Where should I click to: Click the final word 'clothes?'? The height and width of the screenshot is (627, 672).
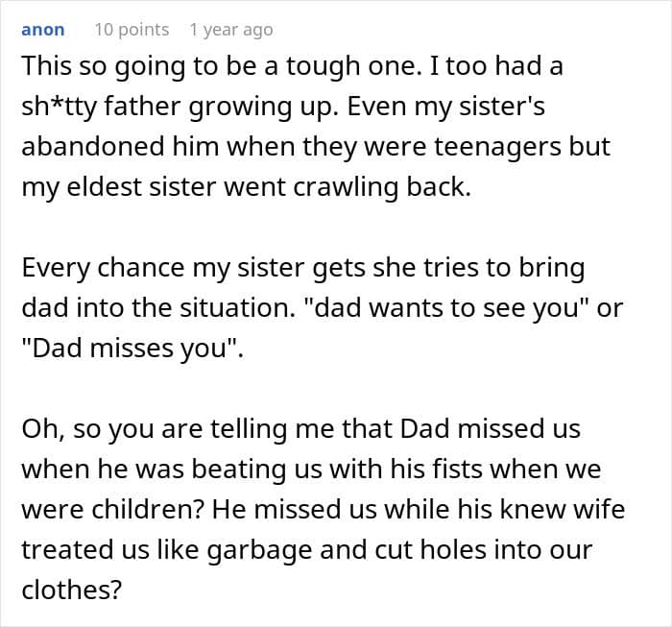tap(71, 589)
